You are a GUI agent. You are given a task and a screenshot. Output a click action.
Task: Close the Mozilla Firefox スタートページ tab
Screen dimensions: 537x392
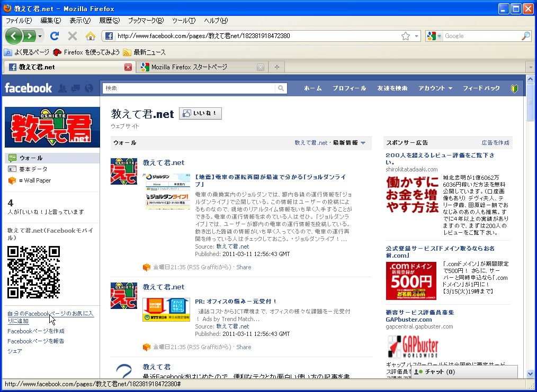pyautogui.click(x=261, y=67)
